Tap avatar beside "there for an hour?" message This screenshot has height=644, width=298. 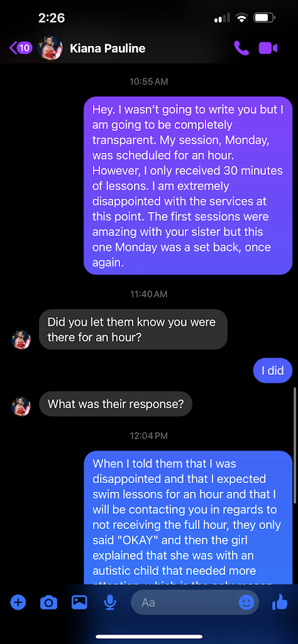pos(21,340)
